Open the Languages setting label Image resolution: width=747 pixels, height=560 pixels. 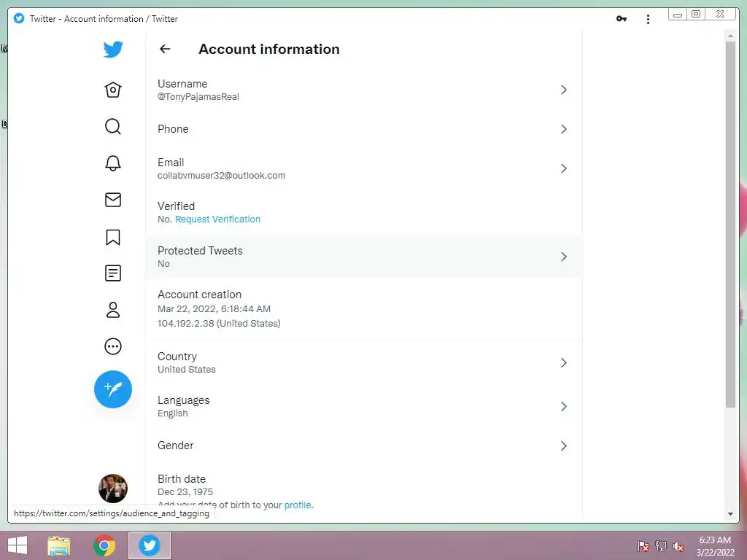pyautogui.click(x=183, y=400)
